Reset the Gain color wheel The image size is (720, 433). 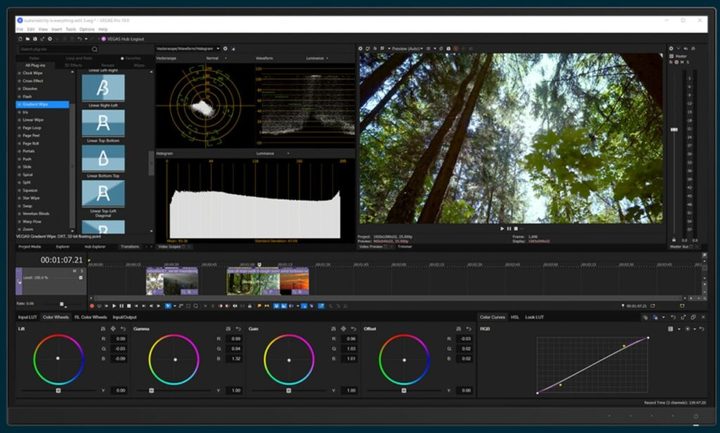click(x=352, y=329)
